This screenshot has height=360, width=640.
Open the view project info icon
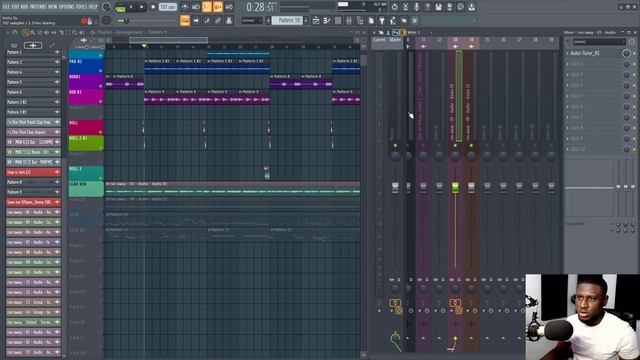(460, 7)
